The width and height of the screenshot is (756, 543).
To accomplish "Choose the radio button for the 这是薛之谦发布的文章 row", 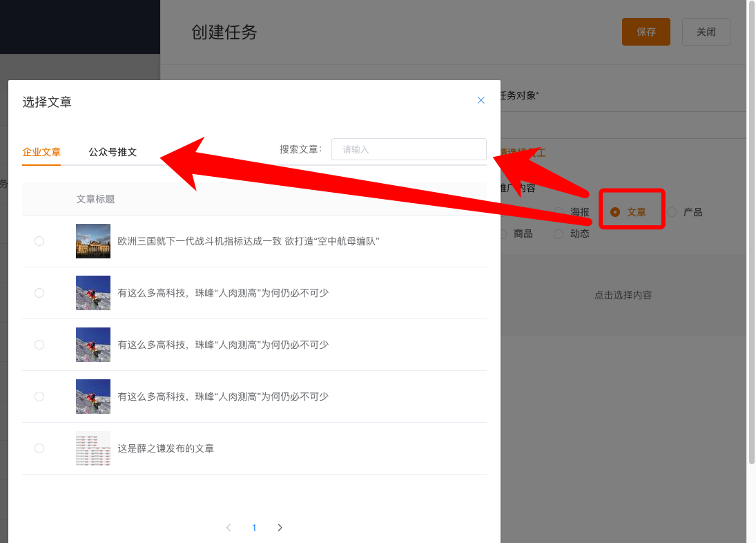I will coord(39,448).
